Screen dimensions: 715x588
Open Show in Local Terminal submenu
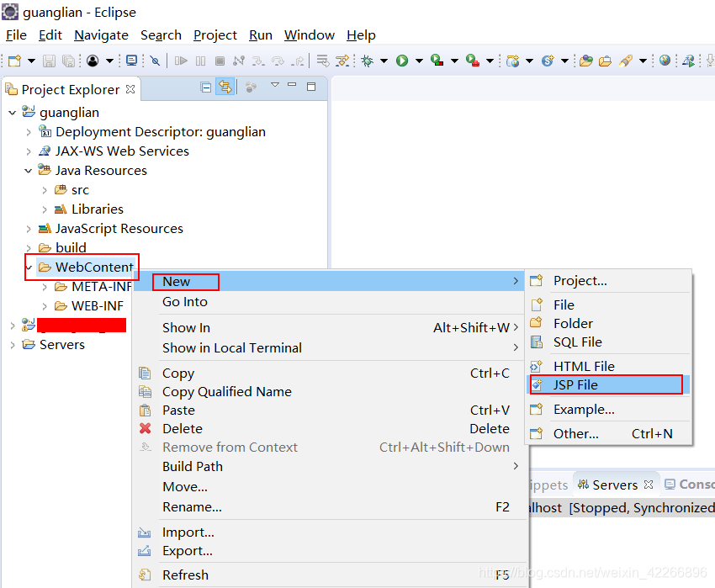pyautogui.click(x=329, y=348)
